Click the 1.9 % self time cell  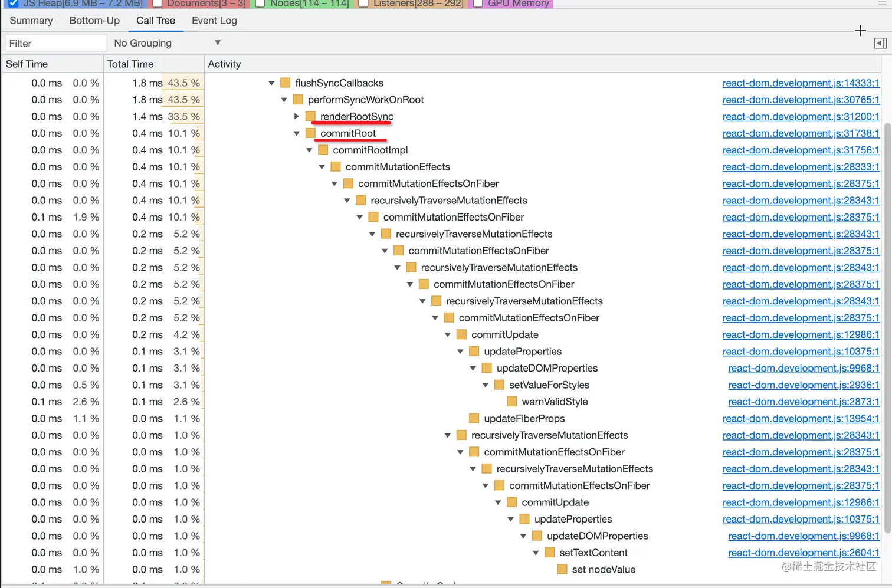click(86, 217)
